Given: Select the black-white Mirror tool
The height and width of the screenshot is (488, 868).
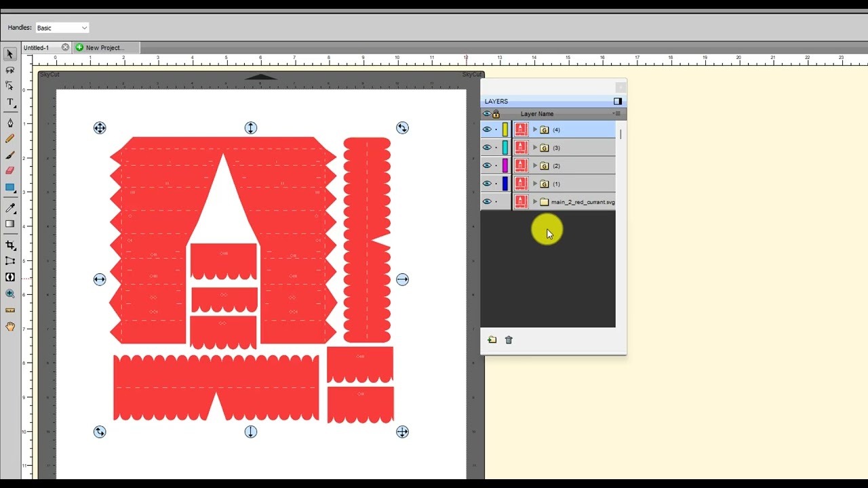Looking at the screenshot, I should (x=9, y=277).
